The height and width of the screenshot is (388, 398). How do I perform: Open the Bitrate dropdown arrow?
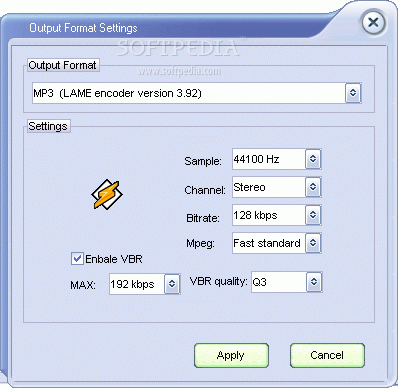click(313, 215)
